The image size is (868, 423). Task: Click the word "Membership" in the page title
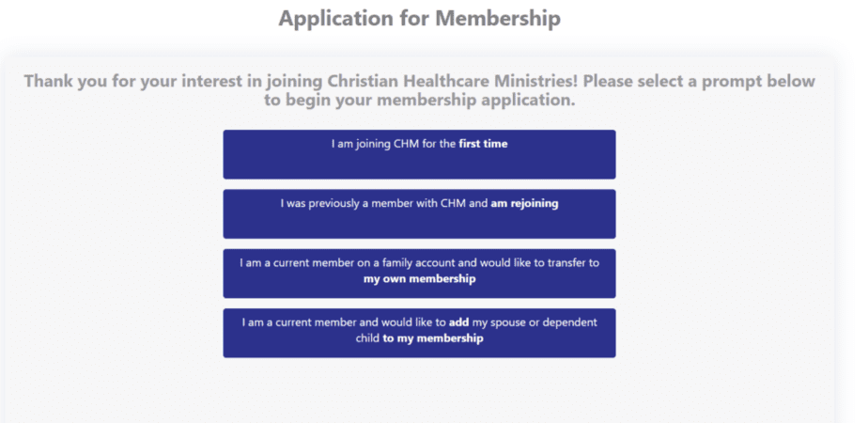coord(498,18)
